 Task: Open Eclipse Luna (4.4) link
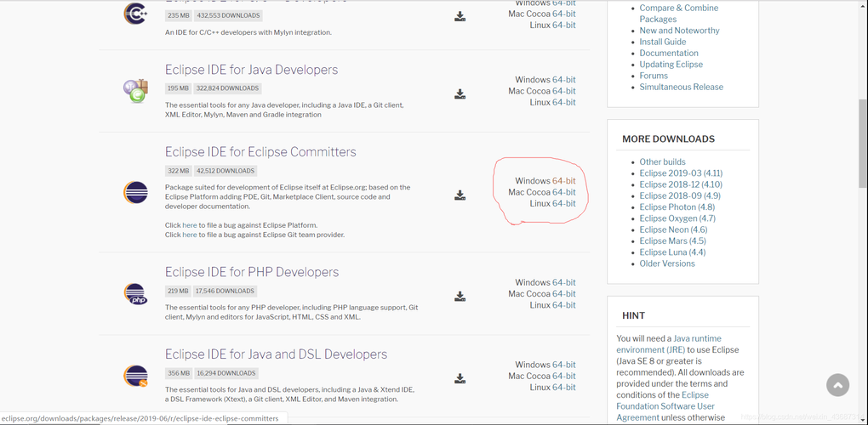(672, 252)
